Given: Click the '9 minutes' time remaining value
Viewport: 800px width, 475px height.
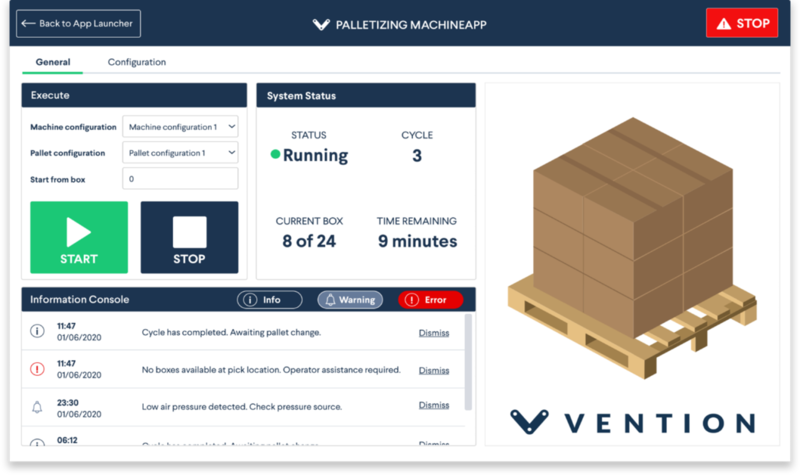Looking at the screenshot, I should click(417, 241).
